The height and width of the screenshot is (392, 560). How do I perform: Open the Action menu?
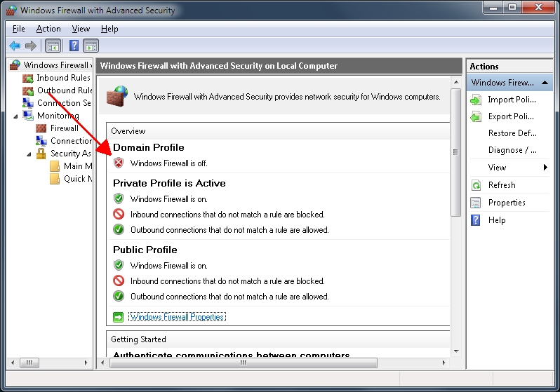tap(48, 29)
